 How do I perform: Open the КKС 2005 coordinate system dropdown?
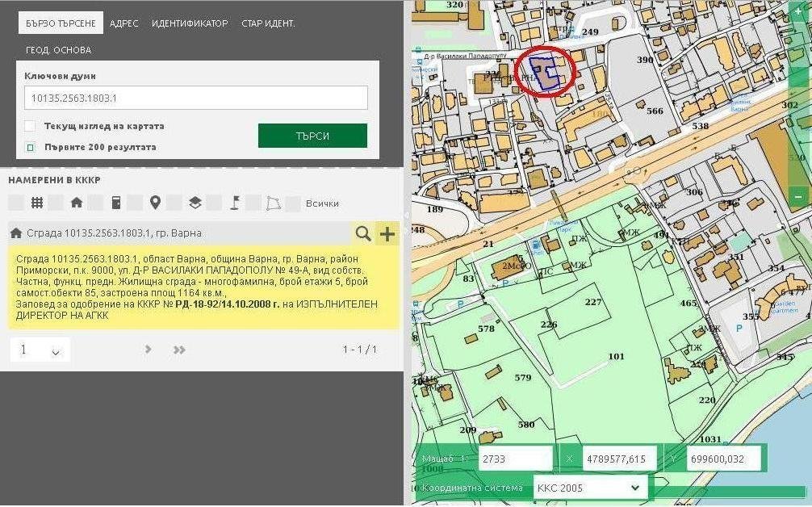coord(589,488)
